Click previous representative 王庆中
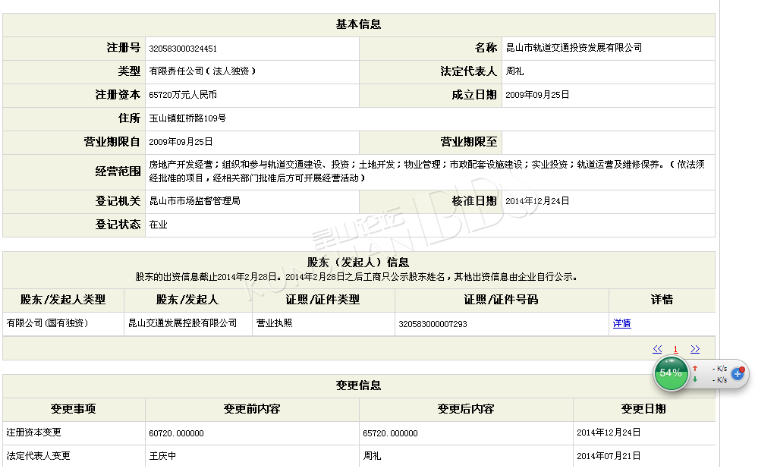Screen dimensions: 780x467 [x=162, y=456]
